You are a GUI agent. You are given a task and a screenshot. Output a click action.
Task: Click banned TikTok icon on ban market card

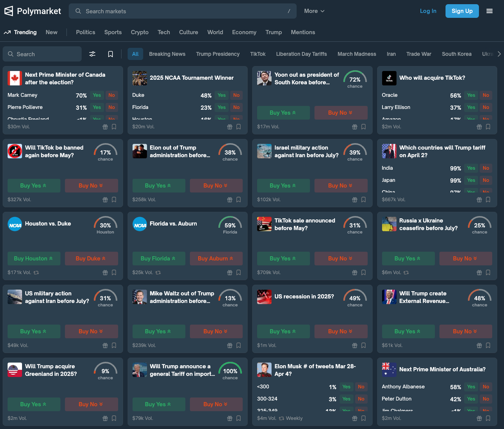pos(15,151)
